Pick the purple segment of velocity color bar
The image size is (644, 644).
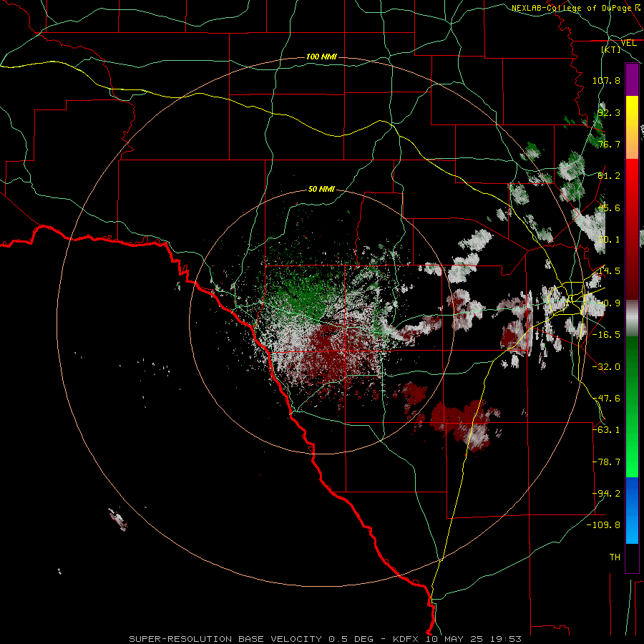632,80
